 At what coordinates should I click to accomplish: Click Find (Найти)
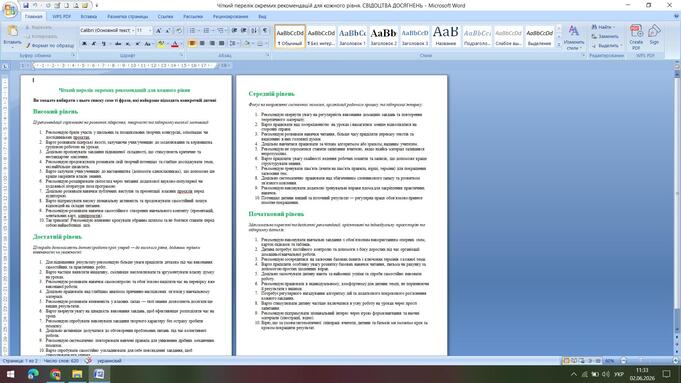tap(602, 27)
